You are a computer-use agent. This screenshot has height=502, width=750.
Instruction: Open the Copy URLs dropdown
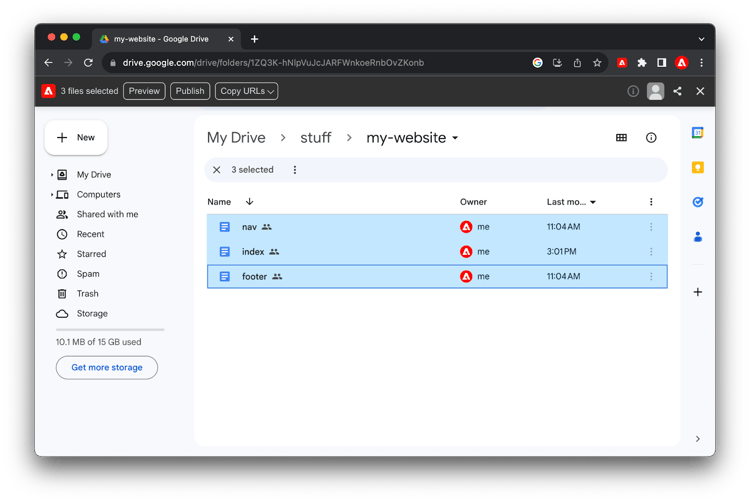[246, 91]
